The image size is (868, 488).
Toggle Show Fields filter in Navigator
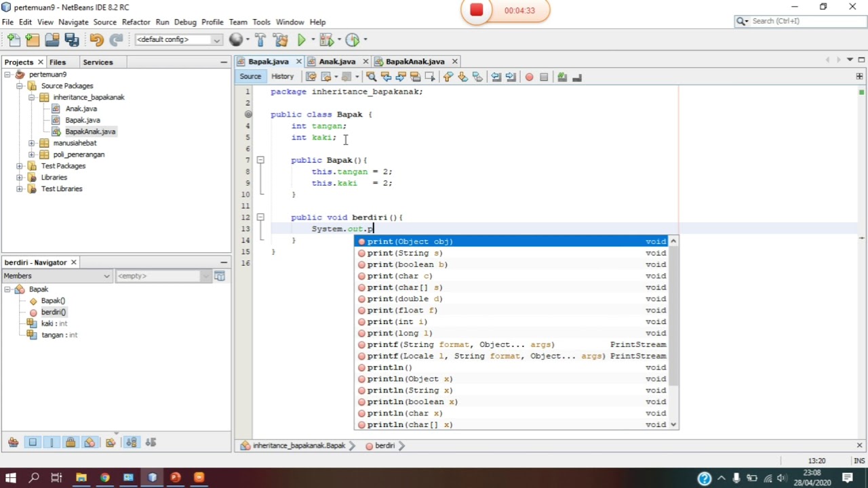pyautogui.click(x=33, y=443)
